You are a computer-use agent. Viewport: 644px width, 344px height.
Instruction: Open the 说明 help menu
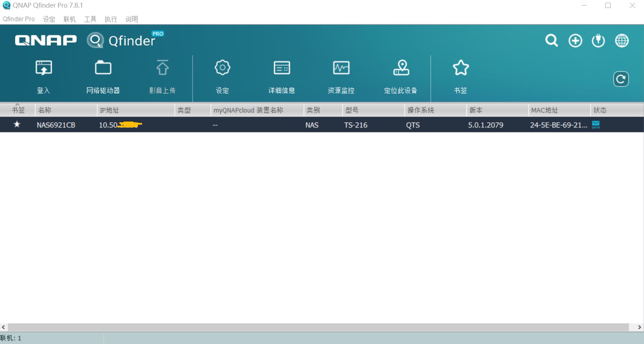132,19
